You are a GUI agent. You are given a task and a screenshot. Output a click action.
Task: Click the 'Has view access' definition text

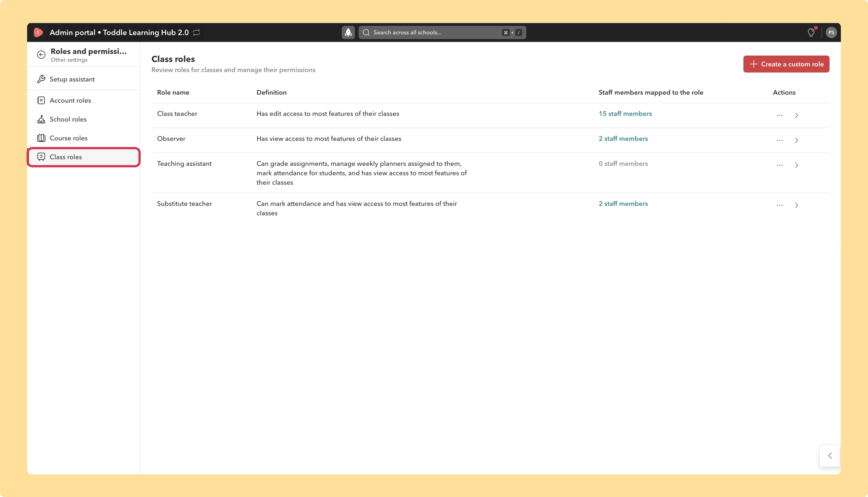(x=329, y=139)
